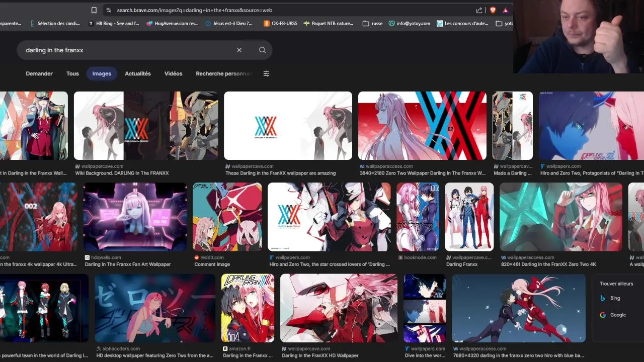Screen dimensions: 644x362
Task: Click the magnifying glass search icon
Action: pyautogui.click(x=262, y=50)
